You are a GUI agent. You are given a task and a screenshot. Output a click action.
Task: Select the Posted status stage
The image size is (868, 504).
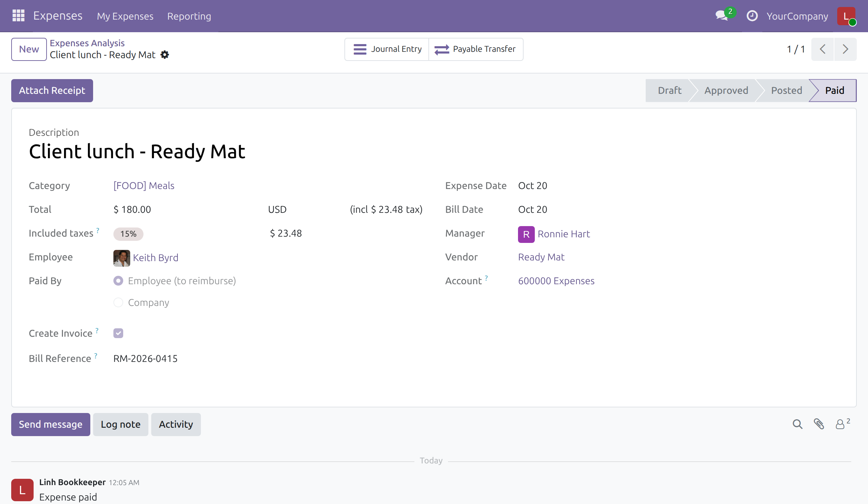click(786, 91)
